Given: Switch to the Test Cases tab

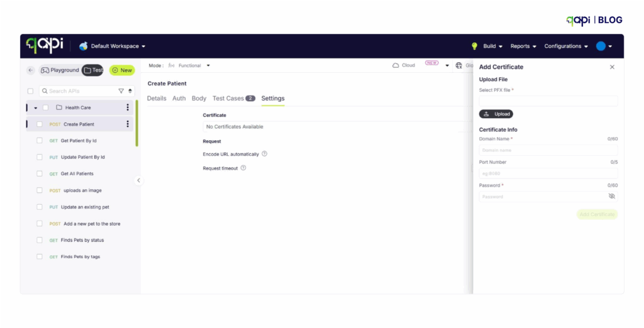Looking at the screenshot, I should 233,99.
